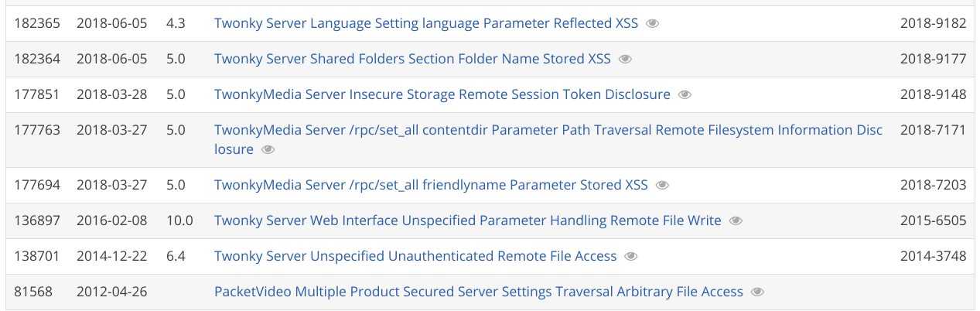Open Unspecified Unauthenticated Remote File Access link
The height and width of the screenshot is (311, 980).
point(415,257)
